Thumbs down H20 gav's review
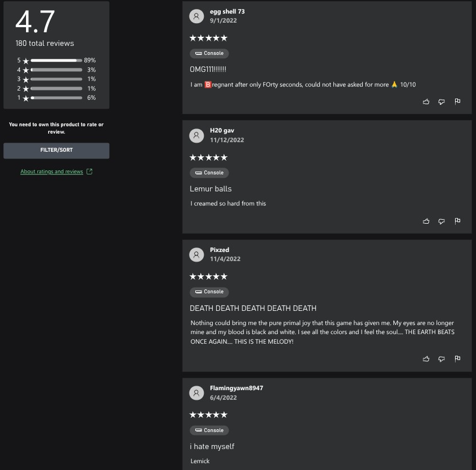Image resolution: width=476 pixels, height=470 pixels. tap(441, 221)
